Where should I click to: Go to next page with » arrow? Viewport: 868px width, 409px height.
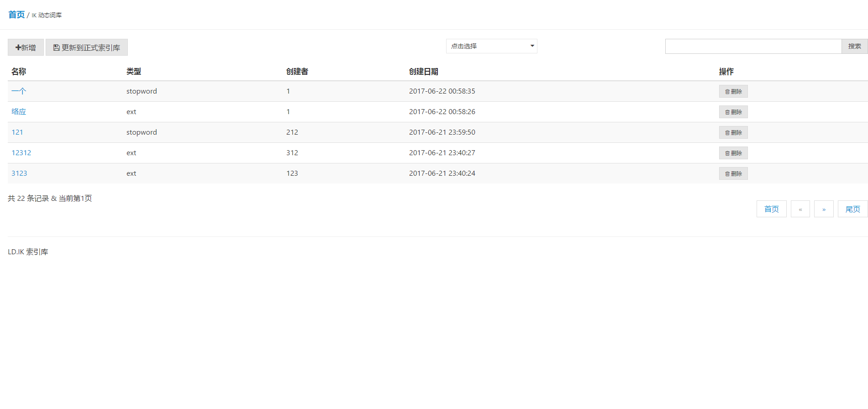[x=824, y=209]
